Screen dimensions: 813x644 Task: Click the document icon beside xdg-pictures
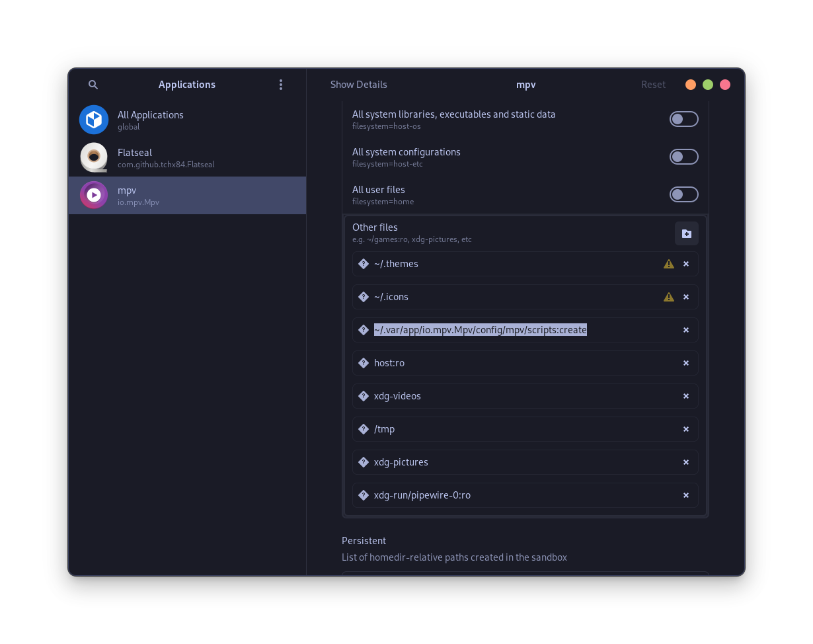click(x=364, y=462)
